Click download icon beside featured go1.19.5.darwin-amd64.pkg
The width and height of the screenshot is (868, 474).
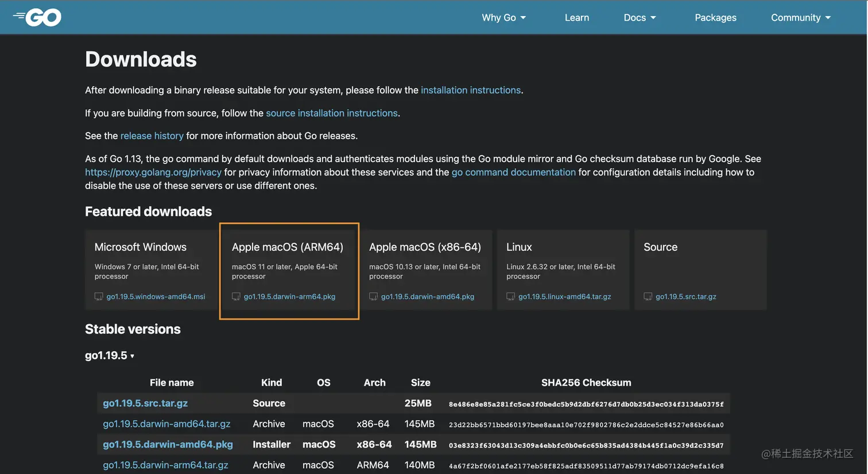pyautogui.click(x=373, y=297)
